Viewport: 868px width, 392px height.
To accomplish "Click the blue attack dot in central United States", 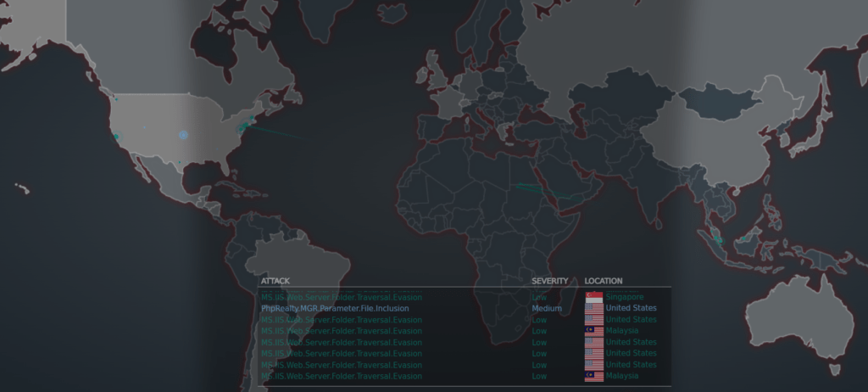I will (182, 134).
